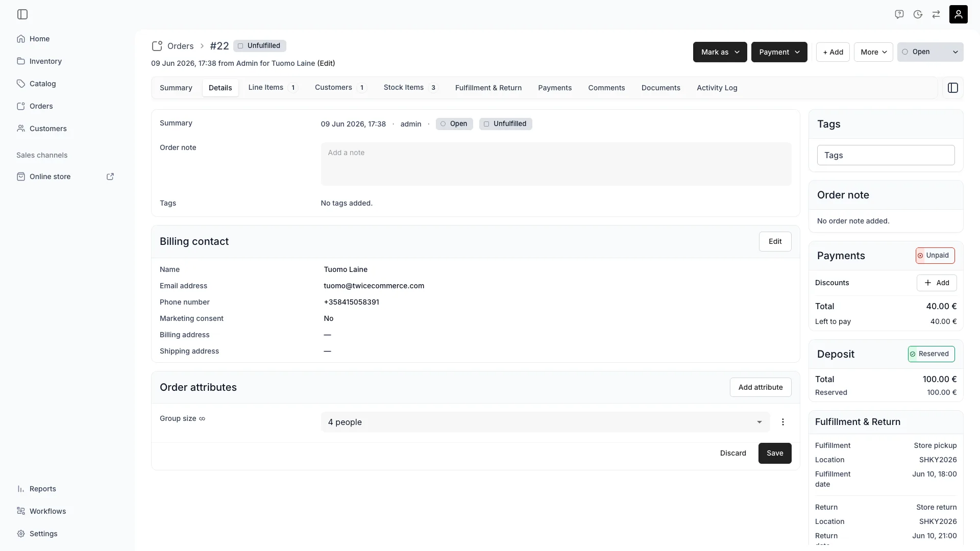This screenshot has width=980, height=551.
Task: Click the name Tuomo Laine in Billing contact
Action: (346, 269)
